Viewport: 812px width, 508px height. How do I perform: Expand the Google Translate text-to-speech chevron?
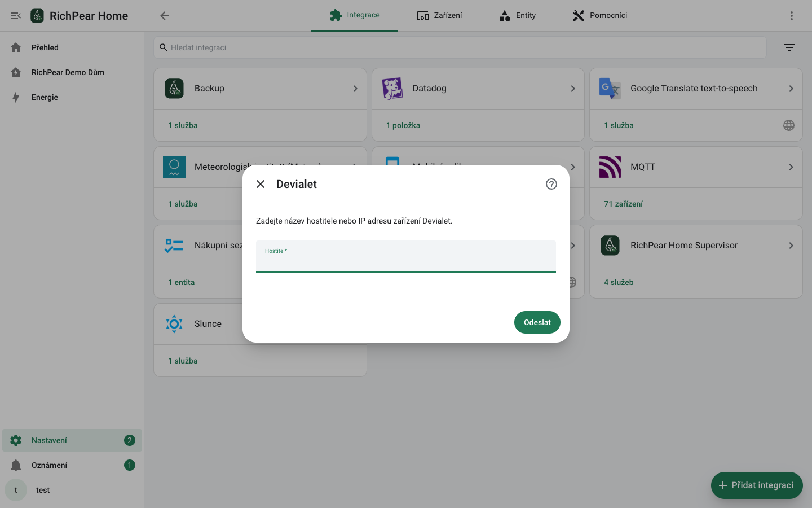coord(791,89)
